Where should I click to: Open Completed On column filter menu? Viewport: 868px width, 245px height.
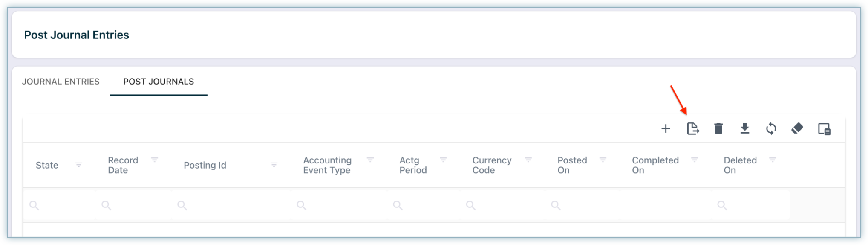695,160
